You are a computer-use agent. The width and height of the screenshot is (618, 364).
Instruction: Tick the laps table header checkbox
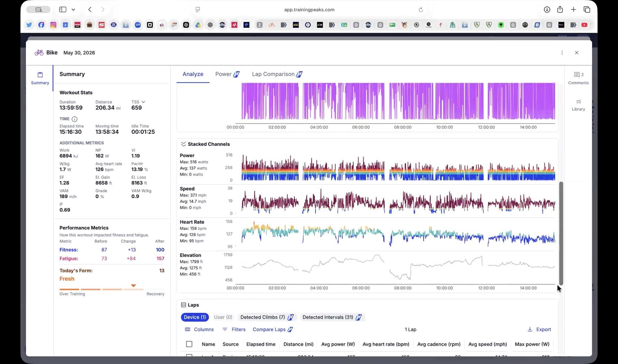(189, 344)
